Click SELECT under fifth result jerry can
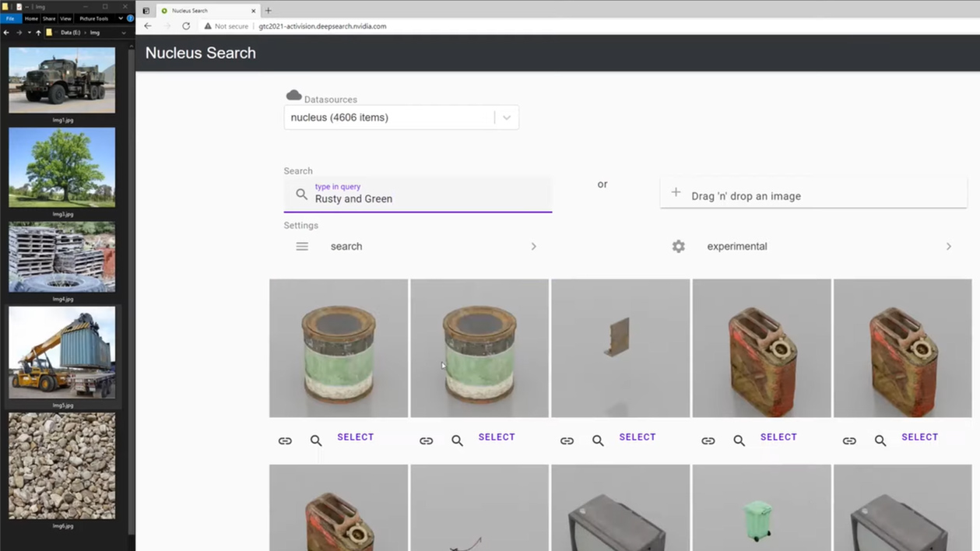The image size is (980, 551). [920, 437]
